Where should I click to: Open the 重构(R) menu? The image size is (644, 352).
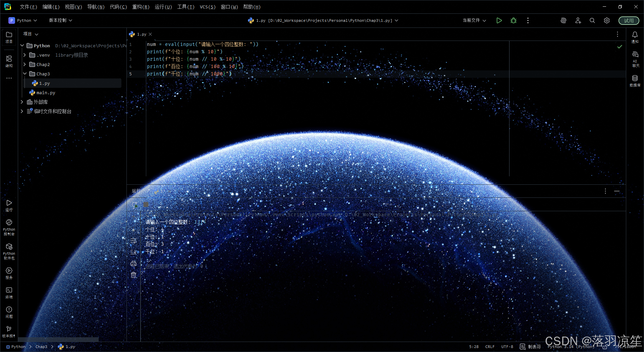(x=141, y=7)
